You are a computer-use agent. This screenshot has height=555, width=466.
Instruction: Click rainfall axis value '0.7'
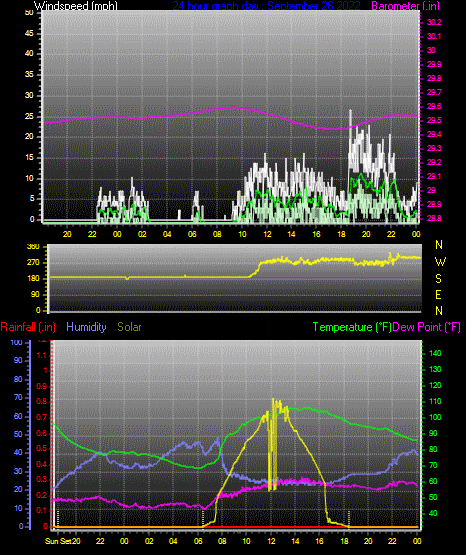[x=42, y=418]
